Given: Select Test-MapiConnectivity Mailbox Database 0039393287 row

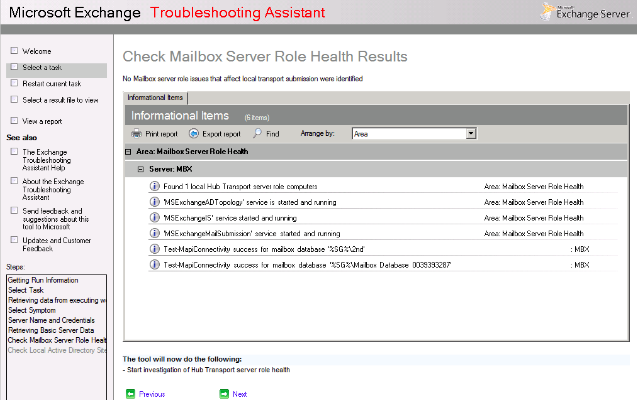Looking at the screenshot, I should (x=307, y=265).
